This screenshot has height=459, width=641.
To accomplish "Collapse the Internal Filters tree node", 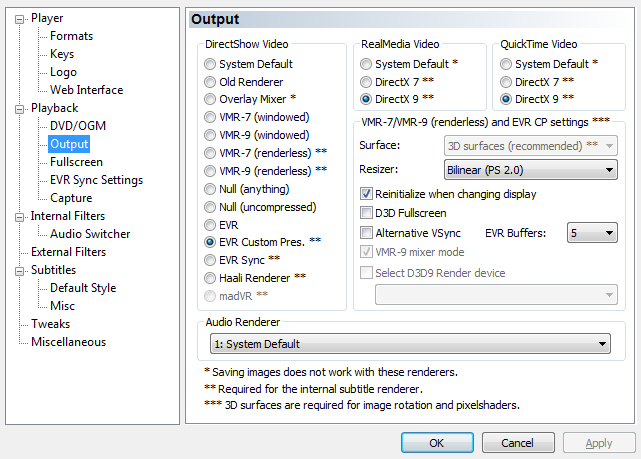I will [19, 217].
